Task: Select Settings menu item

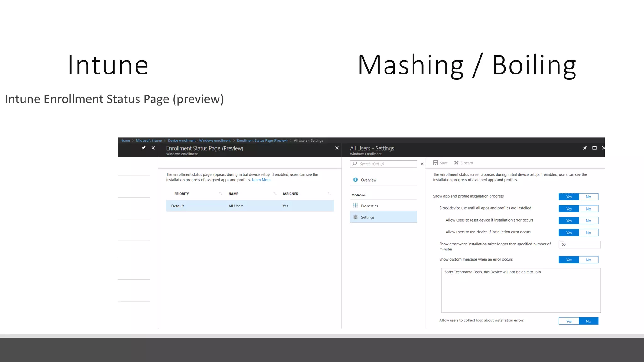Action: pos(383,217)
